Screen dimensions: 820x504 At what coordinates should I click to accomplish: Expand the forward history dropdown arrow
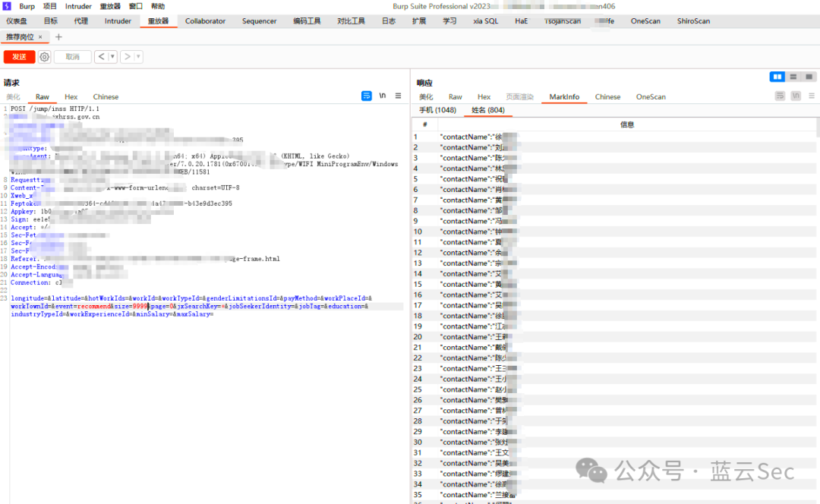(139, 56)
